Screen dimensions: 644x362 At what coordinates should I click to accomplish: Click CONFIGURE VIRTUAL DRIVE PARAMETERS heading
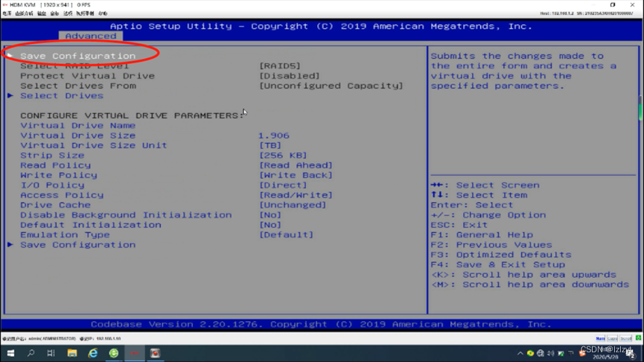(x=132, y=115)
